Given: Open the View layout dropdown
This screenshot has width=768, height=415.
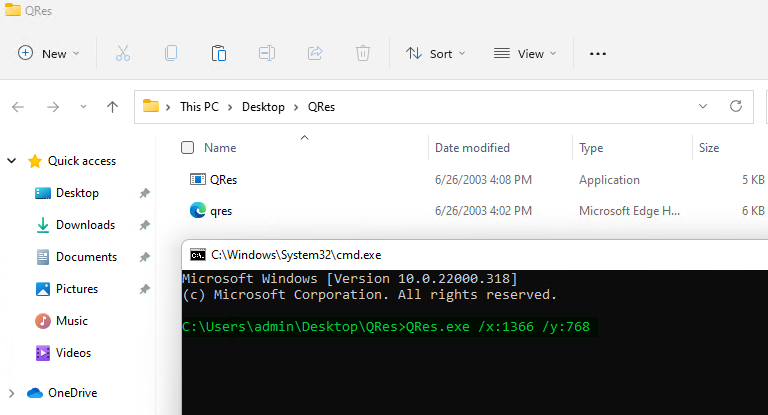Looking at the screenshot, I should pos(525,53).
